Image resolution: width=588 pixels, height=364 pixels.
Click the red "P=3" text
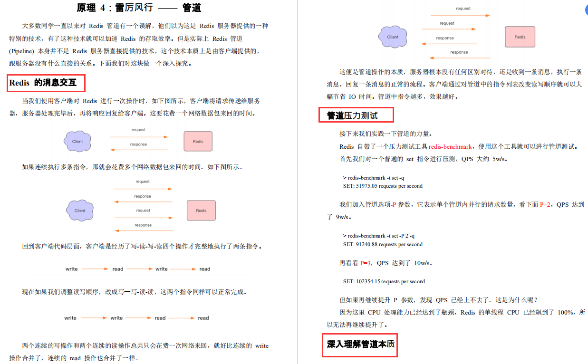tap(365, 263)
